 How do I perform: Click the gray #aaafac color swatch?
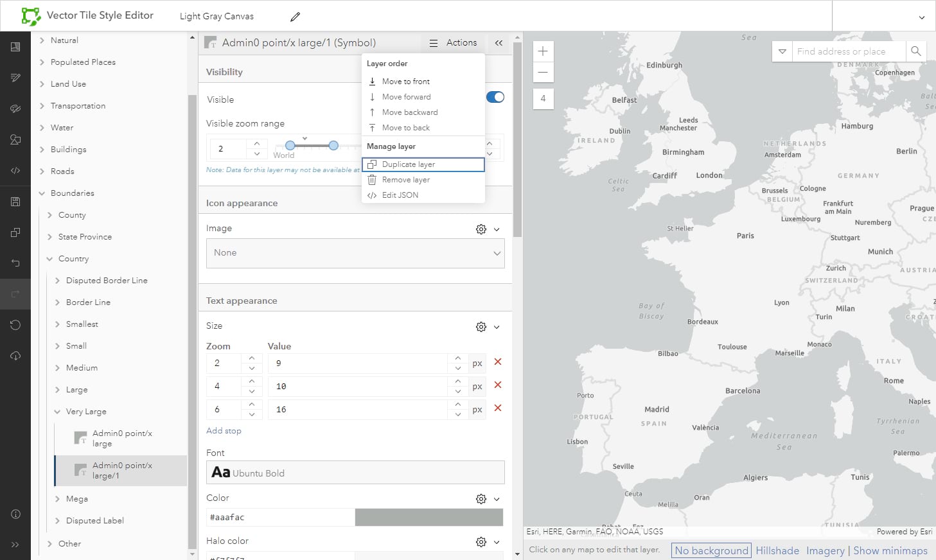[x=428, y=518]
